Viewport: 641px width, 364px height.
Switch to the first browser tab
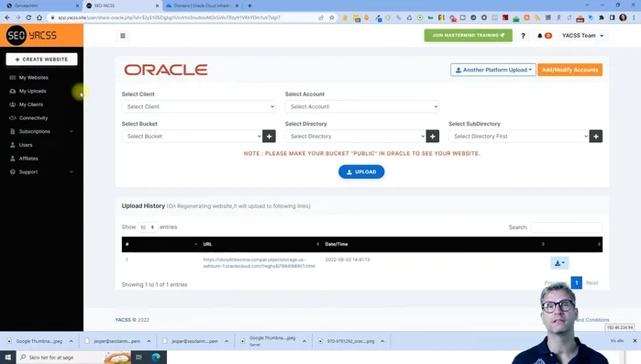pos(41,6)
